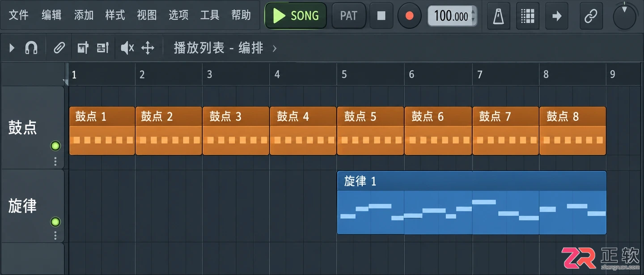
Task: Start playback in SONG mode
Action: point(296,16)
